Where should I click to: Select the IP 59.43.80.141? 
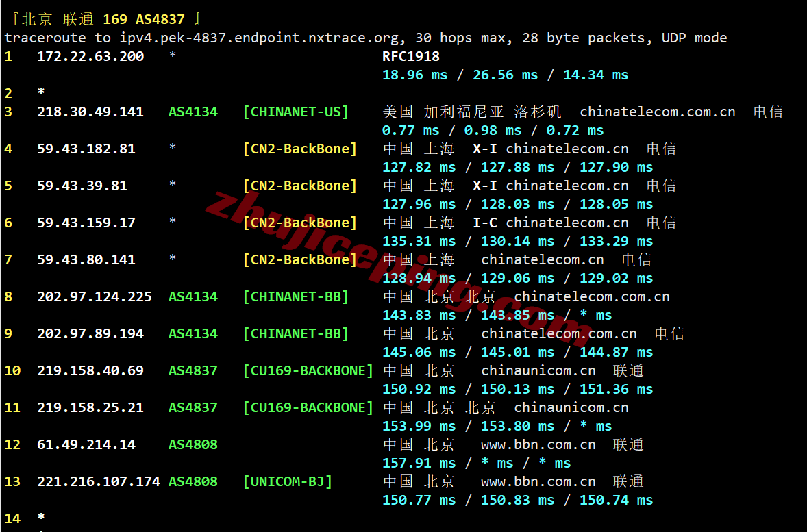tap(86, 260)
